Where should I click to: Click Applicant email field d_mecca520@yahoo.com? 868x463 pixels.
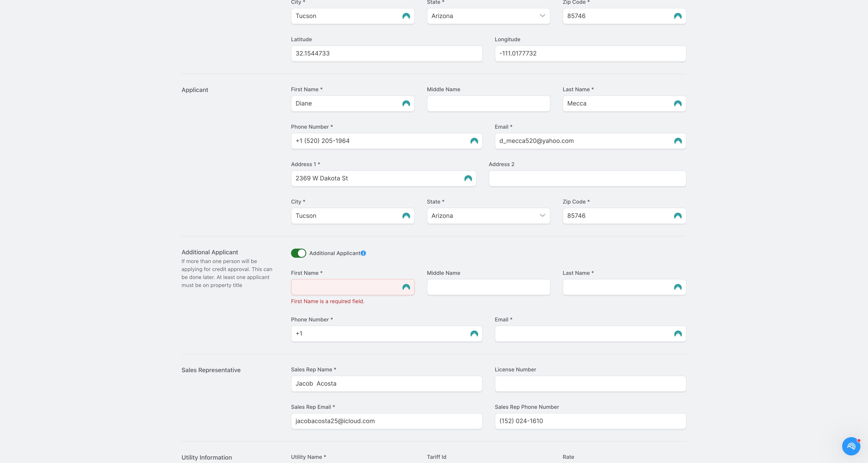click(590, 141)
